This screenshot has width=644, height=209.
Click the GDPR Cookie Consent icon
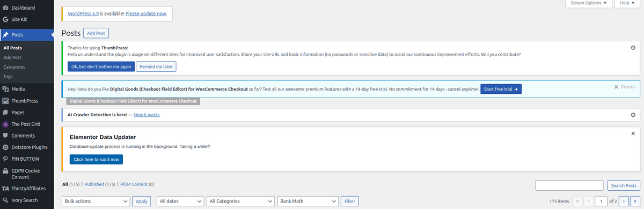(5, 171)
